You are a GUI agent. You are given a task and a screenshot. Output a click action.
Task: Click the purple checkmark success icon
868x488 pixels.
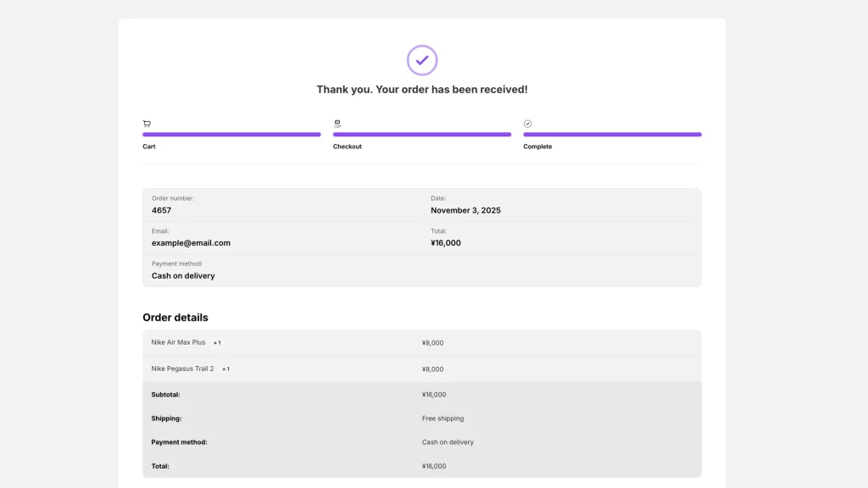[422, 60]
